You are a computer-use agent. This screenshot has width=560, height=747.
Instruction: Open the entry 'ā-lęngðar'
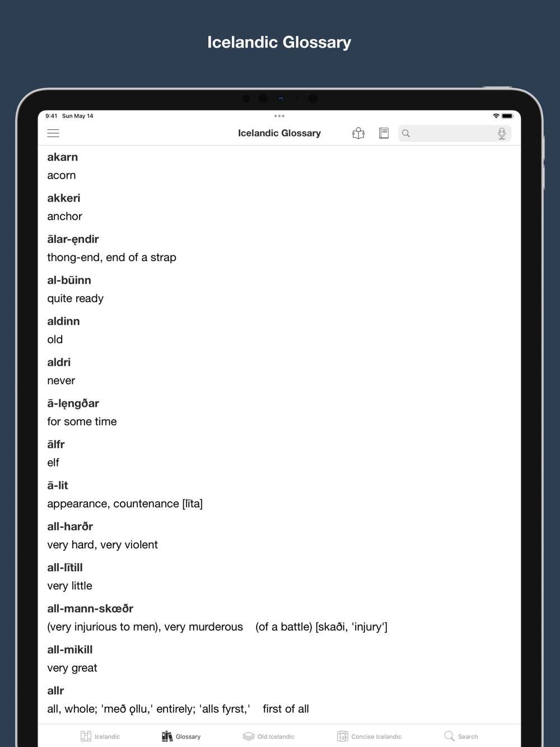point(73,403)
